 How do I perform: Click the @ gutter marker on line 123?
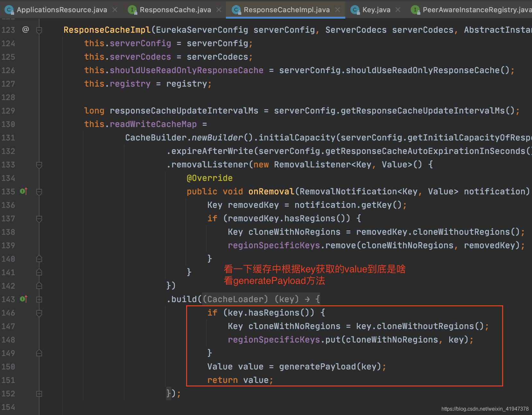[x=26, y=30]
